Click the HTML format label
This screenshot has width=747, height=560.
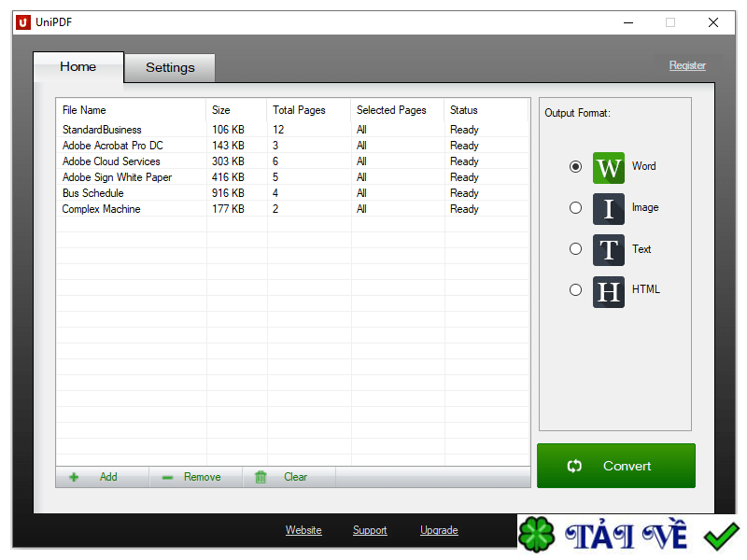[646, 289]
